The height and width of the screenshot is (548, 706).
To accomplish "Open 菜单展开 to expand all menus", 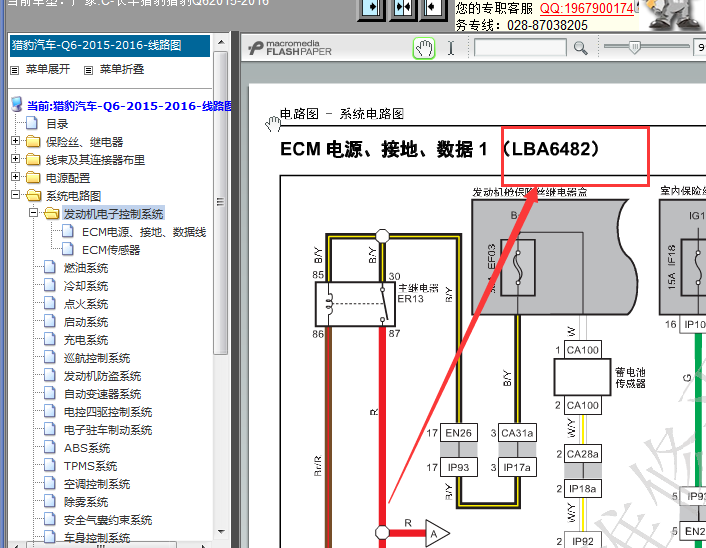I will (x=48, y=69).
